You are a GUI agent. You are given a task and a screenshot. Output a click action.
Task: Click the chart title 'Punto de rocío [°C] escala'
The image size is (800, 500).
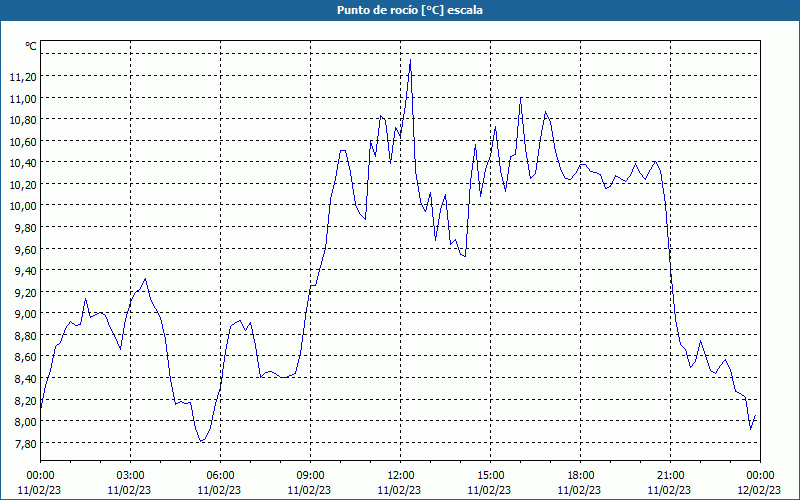point(410,10)
